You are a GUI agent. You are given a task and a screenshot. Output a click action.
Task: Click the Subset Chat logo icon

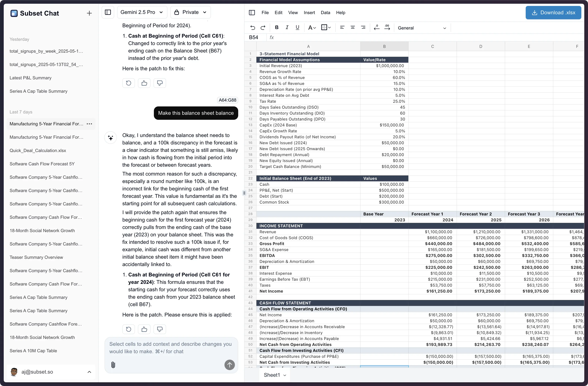pos(14,13)
